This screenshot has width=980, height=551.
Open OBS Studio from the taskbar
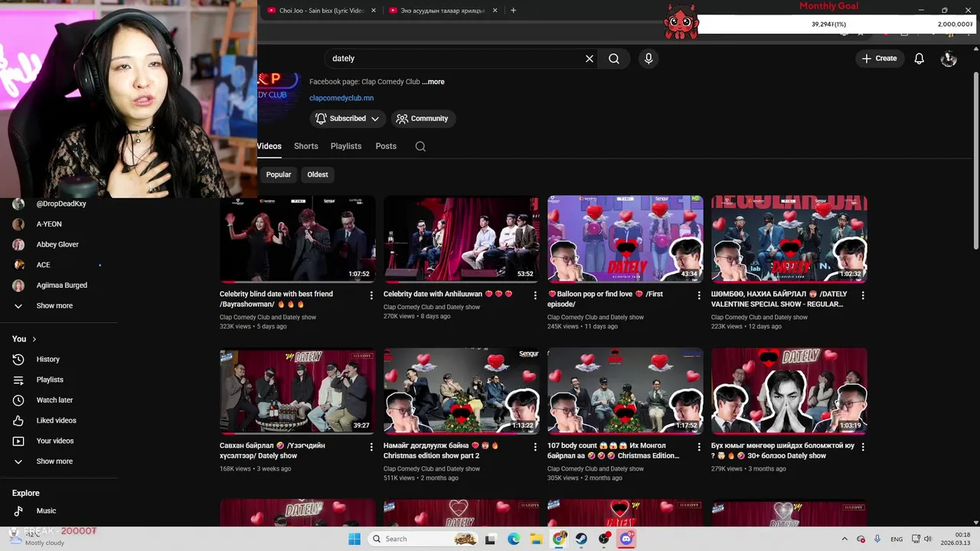click(x=605, y=539)
